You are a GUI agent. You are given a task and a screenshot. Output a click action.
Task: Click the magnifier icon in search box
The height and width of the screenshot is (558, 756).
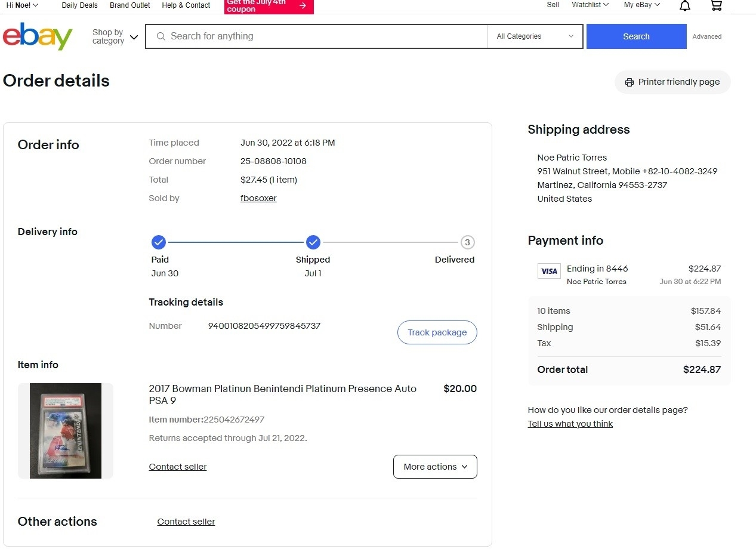tap(161, 36)
